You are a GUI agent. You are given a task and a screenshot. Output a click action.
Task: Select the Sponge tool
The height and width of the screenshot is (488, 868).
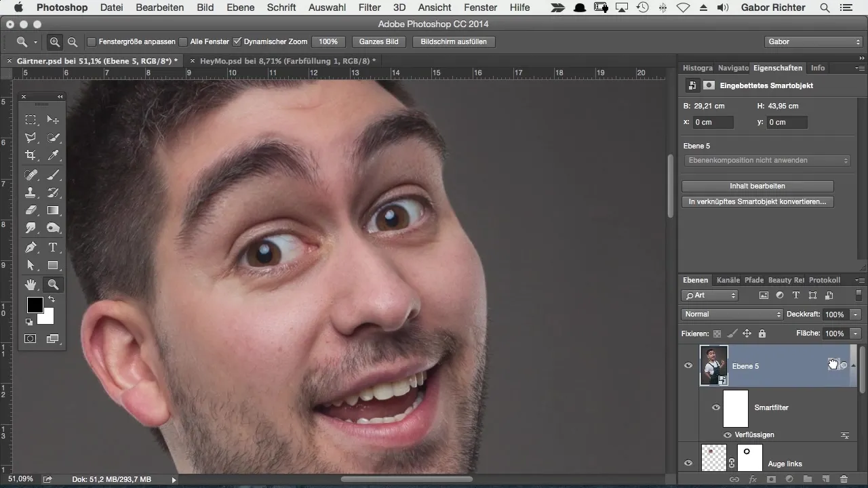[x=53, y=228]
